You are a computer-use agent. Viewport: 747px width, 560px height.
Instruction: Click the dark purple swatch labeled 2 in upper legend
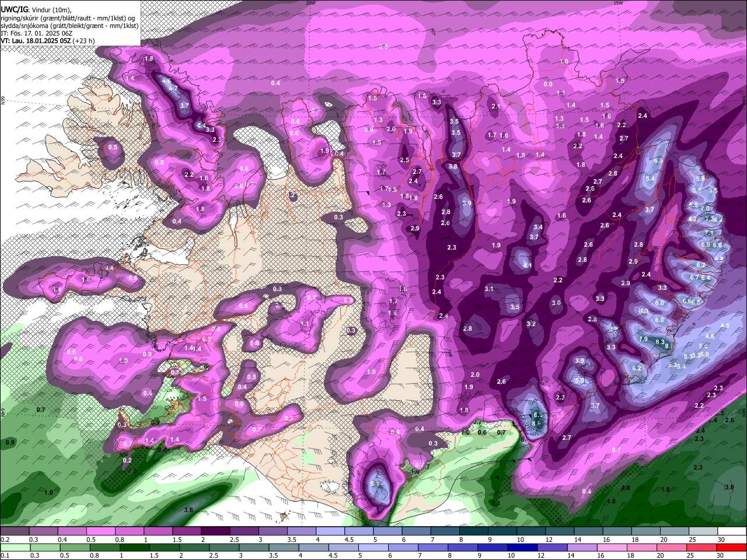pyautogui.click(x=215, y=531)
